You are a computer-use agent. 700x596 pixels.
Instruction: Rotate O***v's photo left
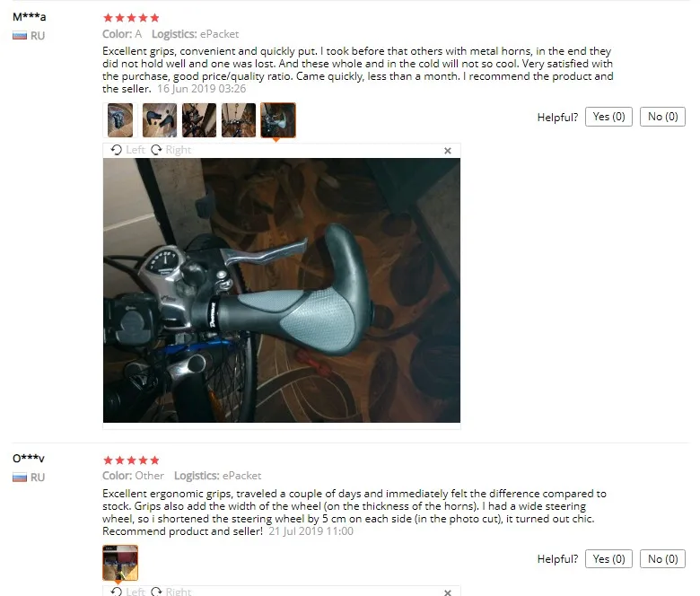click(x=127, y=592)
